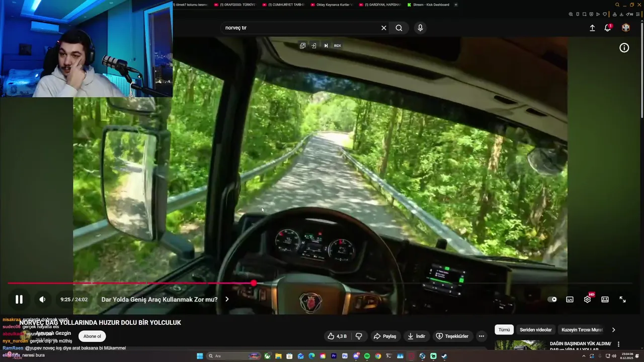Screen dimensions: 644x362
Task: Open the channel name 'Anadolu Gezgin'
Action: 53,333
